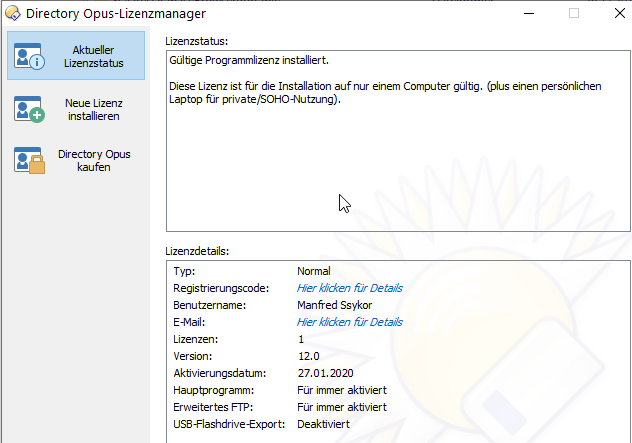
Task: Select the Lizenzen count row
Action: (x=300, y=339)
